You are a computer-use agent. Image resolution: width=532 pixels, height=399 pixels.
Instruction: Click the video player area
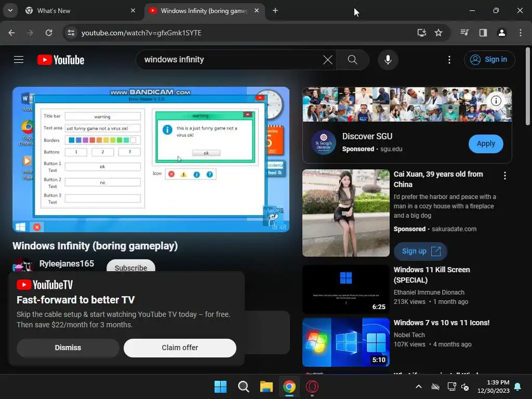[x=151, y=159]
